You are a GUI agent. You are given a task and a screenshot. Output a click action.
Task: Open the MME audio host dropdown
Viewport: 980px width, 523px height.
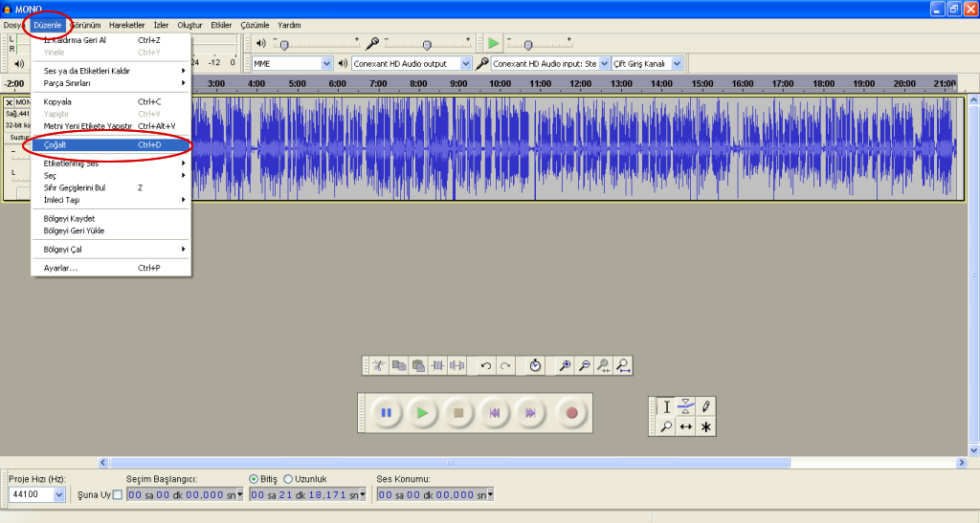coord(327,64)
